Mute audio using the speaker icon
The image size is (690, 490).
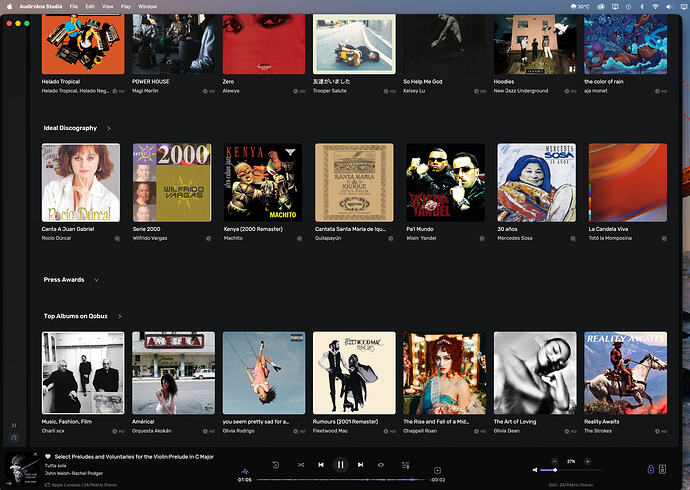click(x=535, y=470)
